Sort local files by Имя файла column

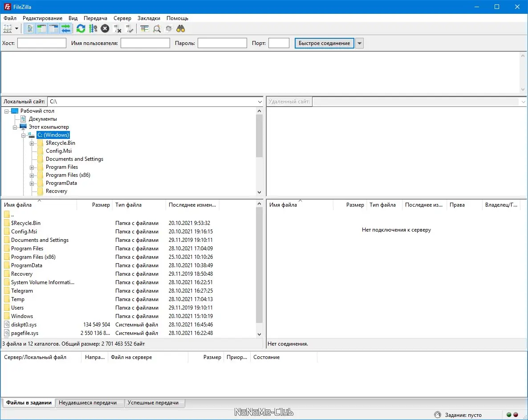pos(39,205)
